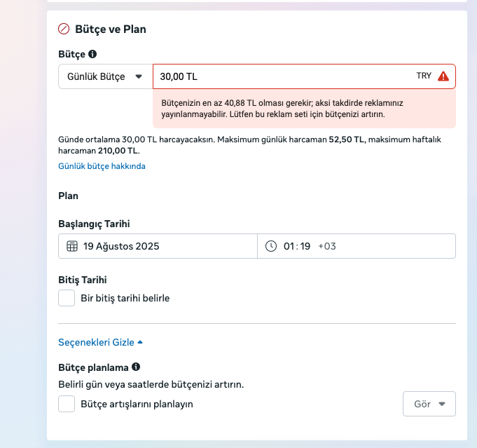The width and height of the screenshot is (477, 448).
Task: Click the 30,00 TL budget amount field
Action: point(280,76)
